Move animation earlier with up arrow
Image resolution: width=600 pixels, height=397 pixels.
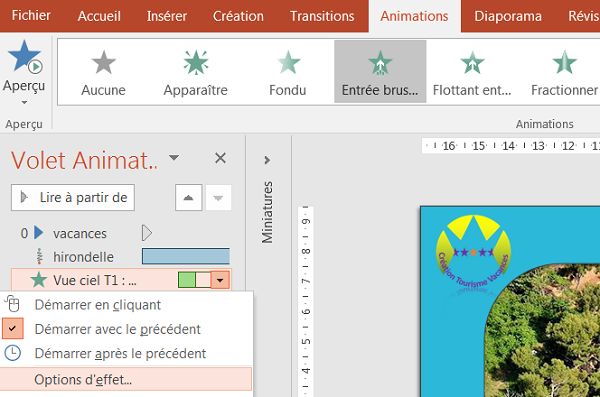click(188, 198)
